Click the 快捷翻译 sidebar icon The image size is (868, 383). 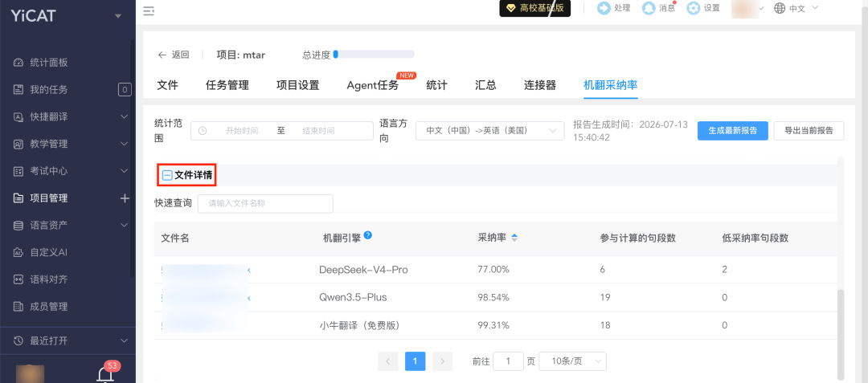point(18,116)
